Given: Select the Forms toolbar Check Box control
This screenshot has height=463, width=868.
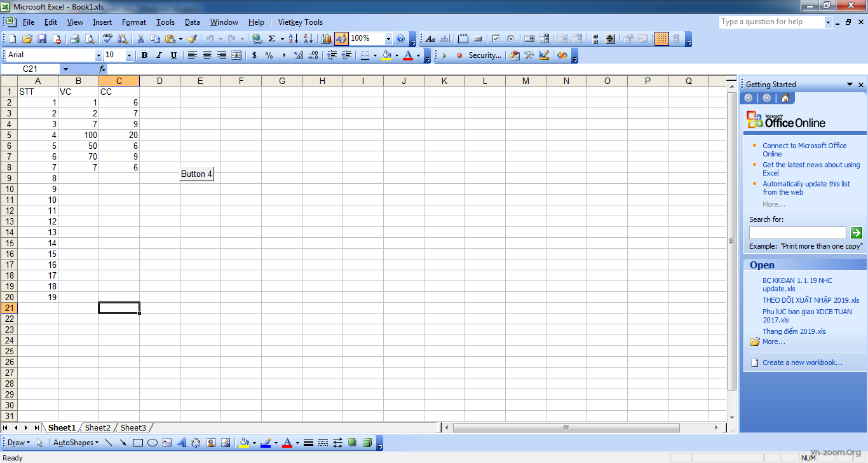Looking at the screenshot, I should coord(496,39).
